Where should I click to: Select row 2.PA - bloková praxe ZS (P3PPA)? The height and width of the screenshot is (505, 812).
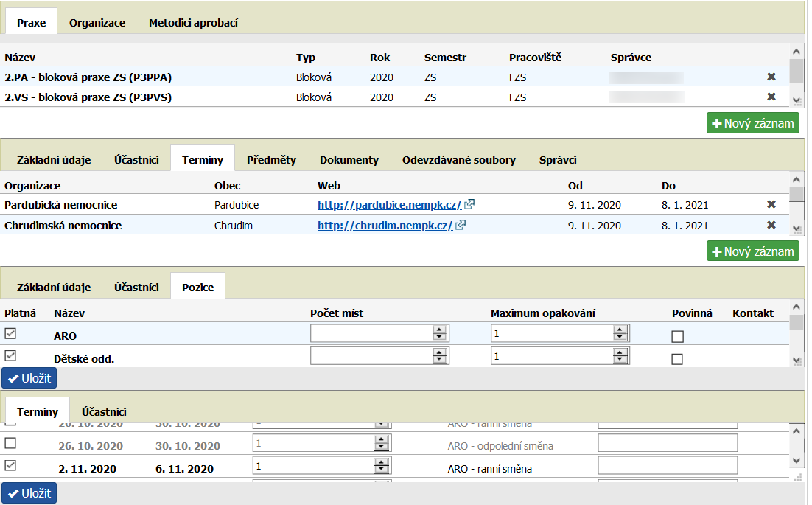tap(394, 77)
